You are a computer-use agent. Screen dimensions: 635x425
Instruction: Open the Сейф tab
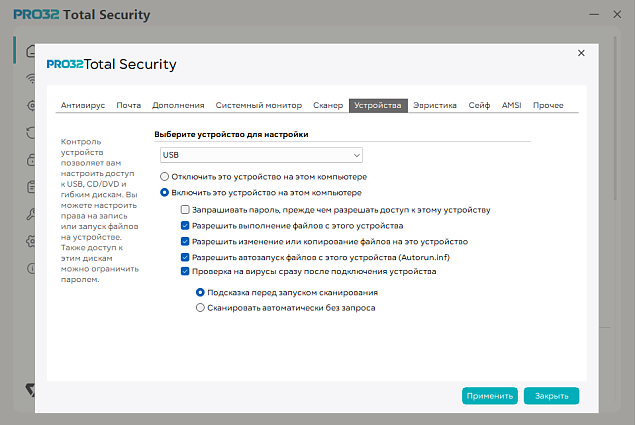pos(479,105)
